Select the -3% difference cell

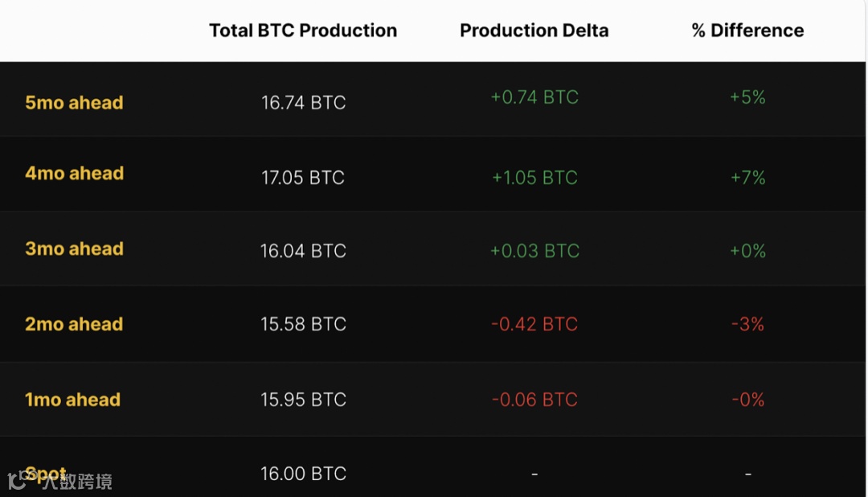pyautogui.click(x=747, y=325)
